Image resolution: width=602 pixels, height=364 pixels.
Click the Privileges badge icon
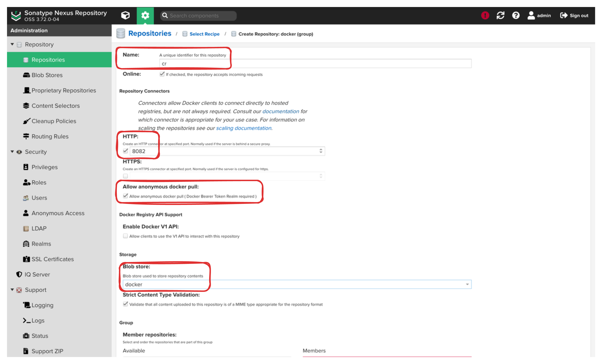26,167
